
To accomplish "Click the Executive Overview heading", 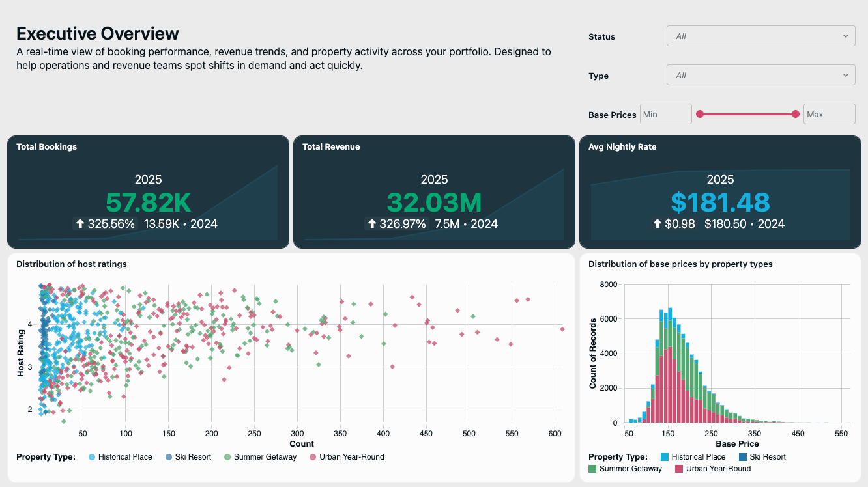I will tap(98, 33).
